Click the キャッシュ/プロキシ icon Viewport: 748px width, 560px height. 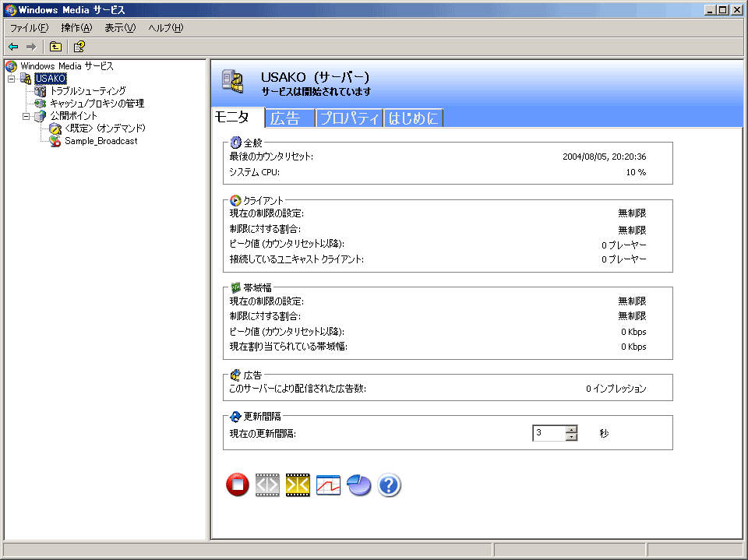[41, 104]
